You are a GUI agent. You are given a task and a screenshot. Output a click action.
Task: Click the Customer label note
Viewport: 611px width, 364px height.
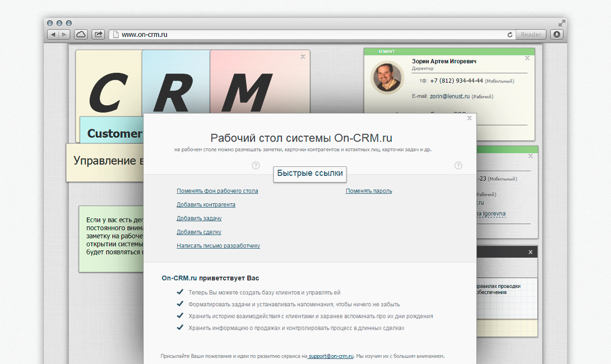(112, 130)
